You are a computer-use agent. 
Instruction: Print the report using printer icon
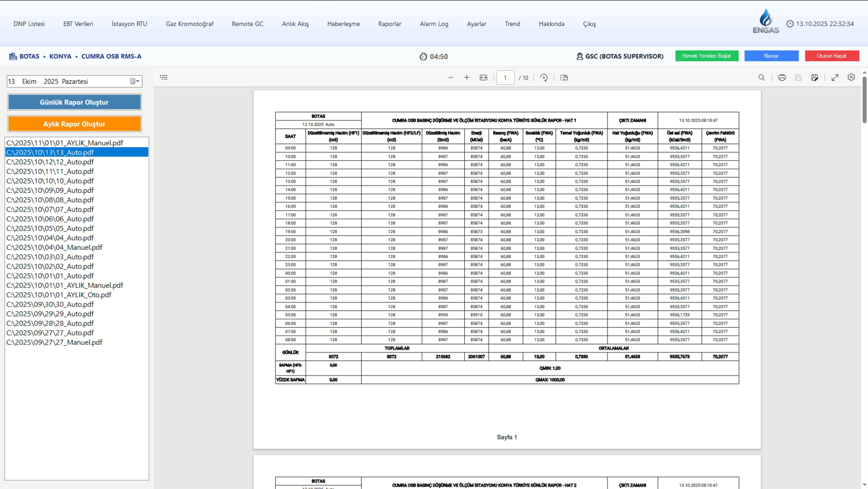[782, 78]
